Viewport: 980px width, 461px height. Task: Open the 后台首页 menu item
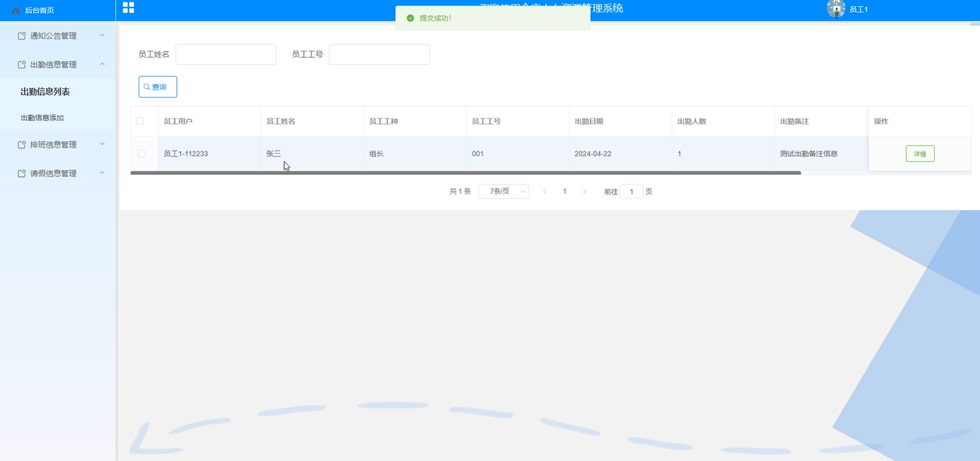coord(58,11)
